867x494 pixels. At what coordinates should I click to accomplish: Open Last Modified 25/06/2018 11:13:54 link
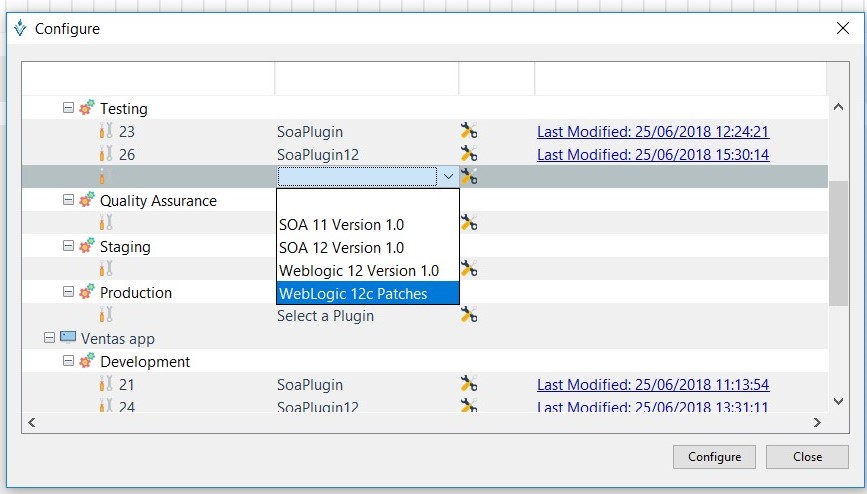coord(653,384)
